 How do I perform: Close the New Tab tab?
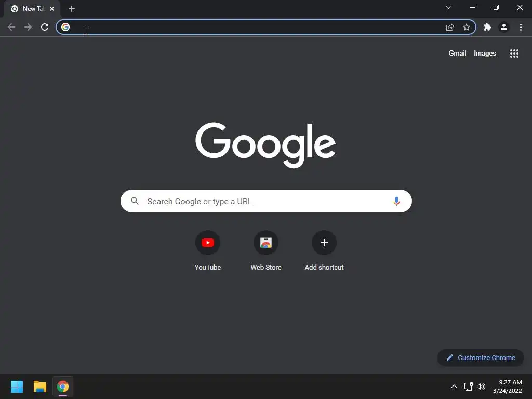(x=52, y=9)
